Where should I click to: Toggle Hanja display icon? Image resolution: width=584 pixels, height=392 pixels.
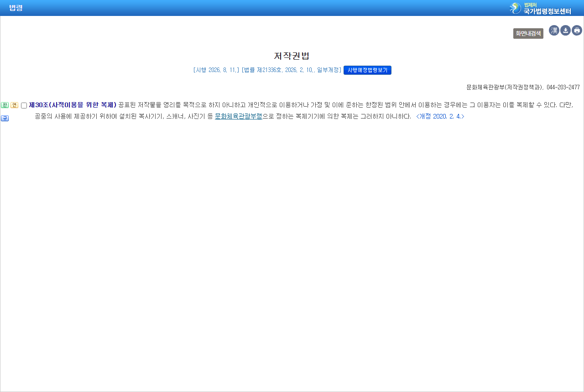[554, 31]
